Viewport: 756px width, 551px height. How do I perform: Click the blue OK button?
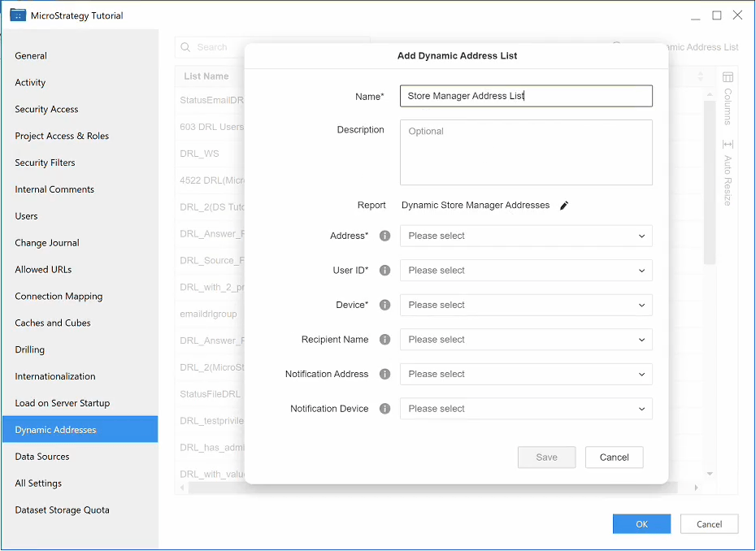[641, 524]
